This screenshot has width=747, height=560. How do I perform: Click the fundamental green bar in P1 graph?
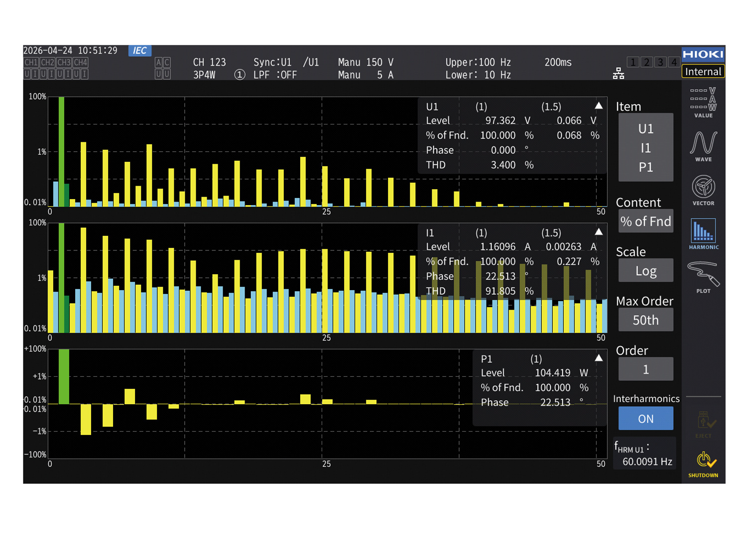64,376
